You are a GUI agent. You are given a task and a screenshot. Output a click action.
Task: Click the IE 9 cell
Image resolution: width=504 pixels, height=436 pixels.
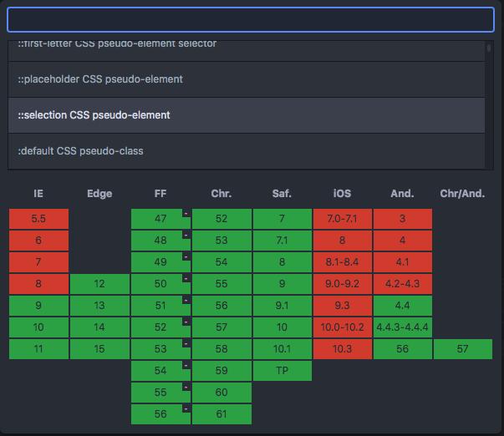[x=38, y=306]
